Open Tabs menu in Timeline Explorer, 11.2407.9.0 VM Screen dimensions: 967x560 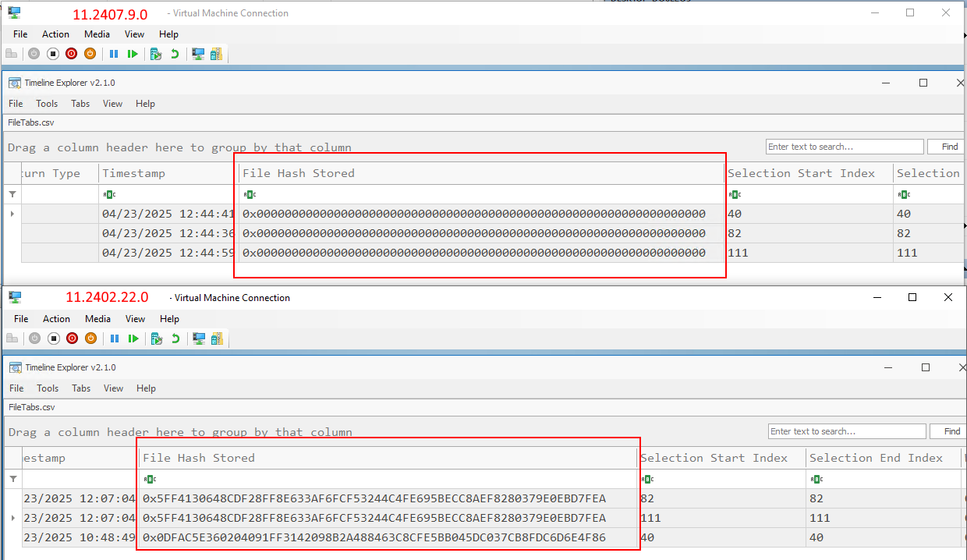coord(80,104)
